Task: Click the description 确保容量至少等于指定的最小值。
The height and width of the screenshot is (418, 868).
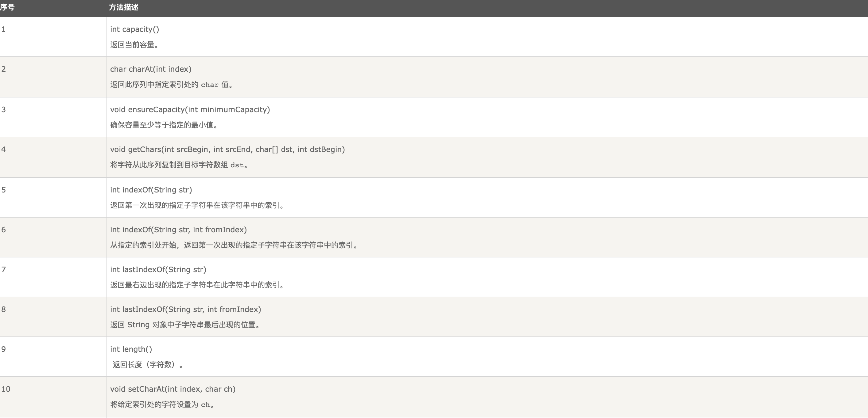Action: coord(164,125)
